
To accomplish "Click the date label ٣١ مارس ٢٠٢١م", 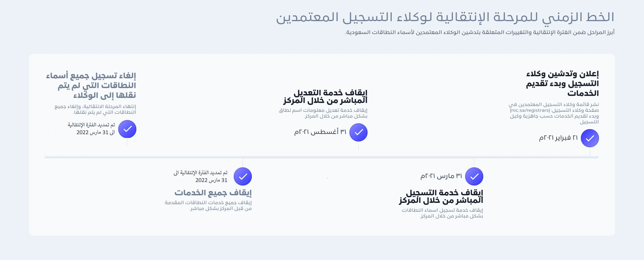I will [x=441, y=176].
